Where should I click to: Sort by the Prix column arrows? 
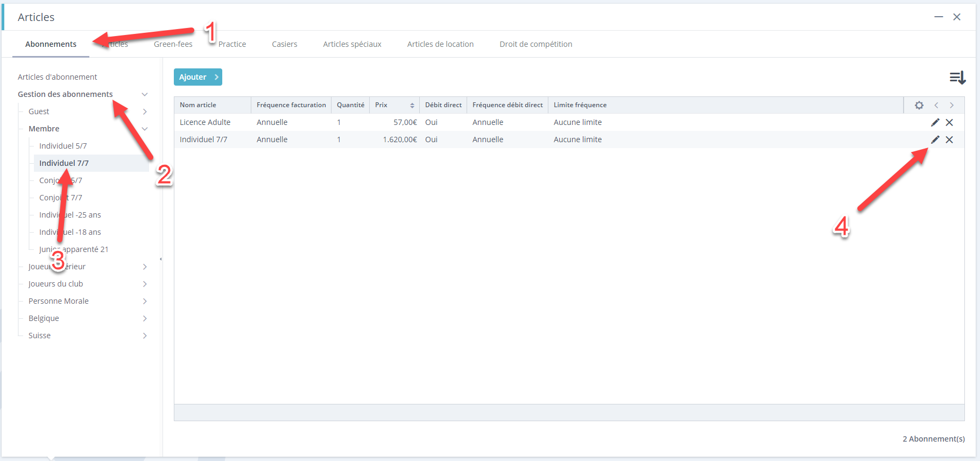tap(412, 105)
